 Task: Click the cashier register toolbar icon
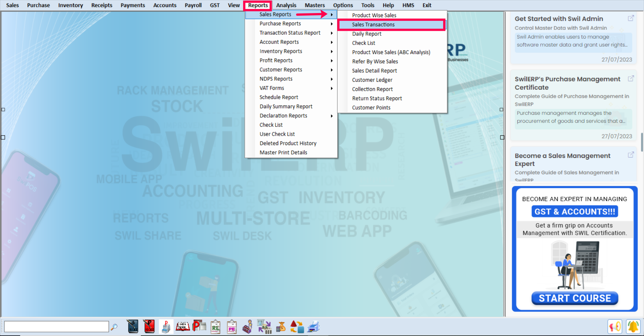[248, 327]
